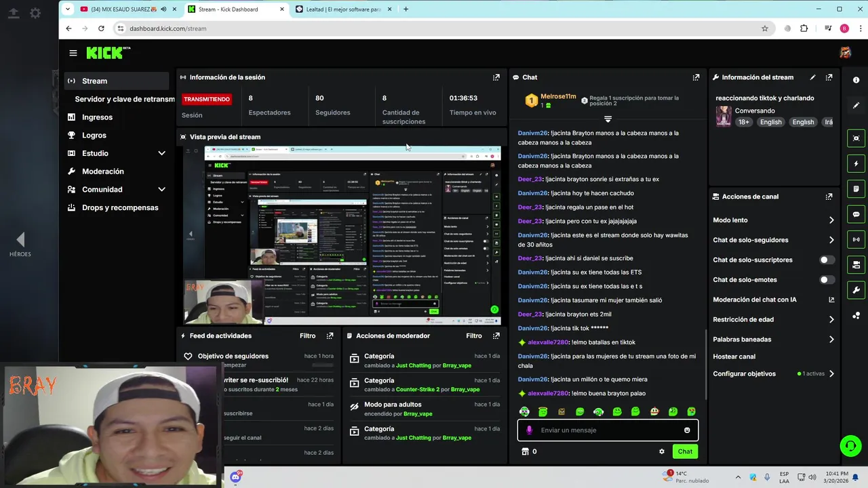
Task: Bookmark this page with the star icon
Action: (765, 28)
